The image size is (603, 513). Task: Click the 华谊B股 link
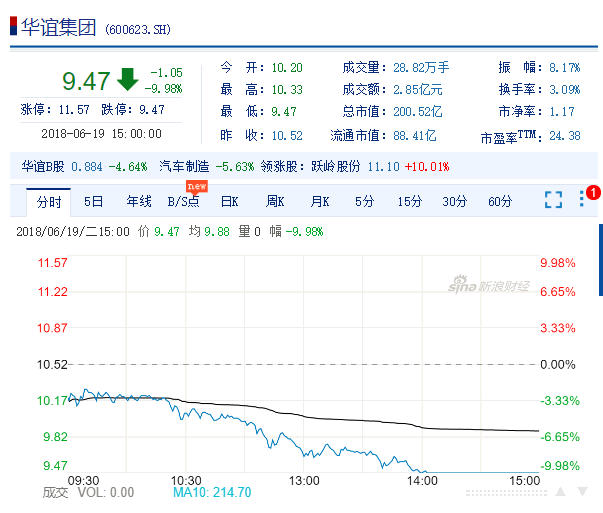[x=43, y=167]
